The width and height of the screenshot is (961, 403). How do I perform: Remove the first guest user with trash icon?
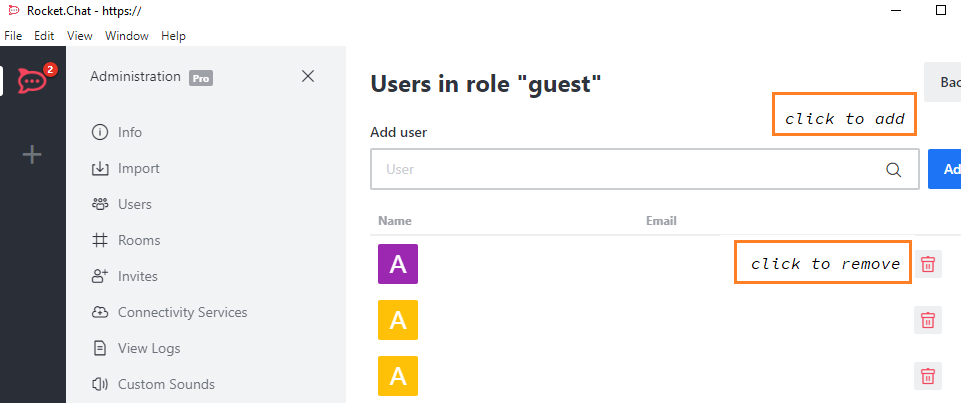click(928, 264)
